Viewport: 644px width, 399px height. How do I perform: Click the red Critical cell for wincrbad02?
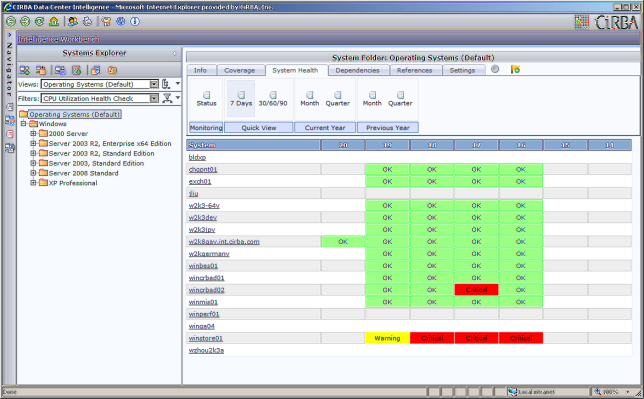[476, 290]
